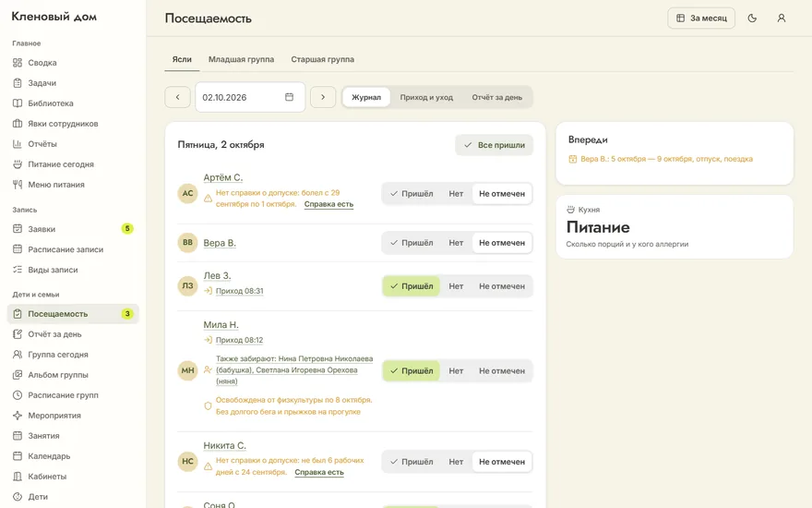Open Меню питания page
The height and width of the screenshot is (508, 812).
pos(73,184)
